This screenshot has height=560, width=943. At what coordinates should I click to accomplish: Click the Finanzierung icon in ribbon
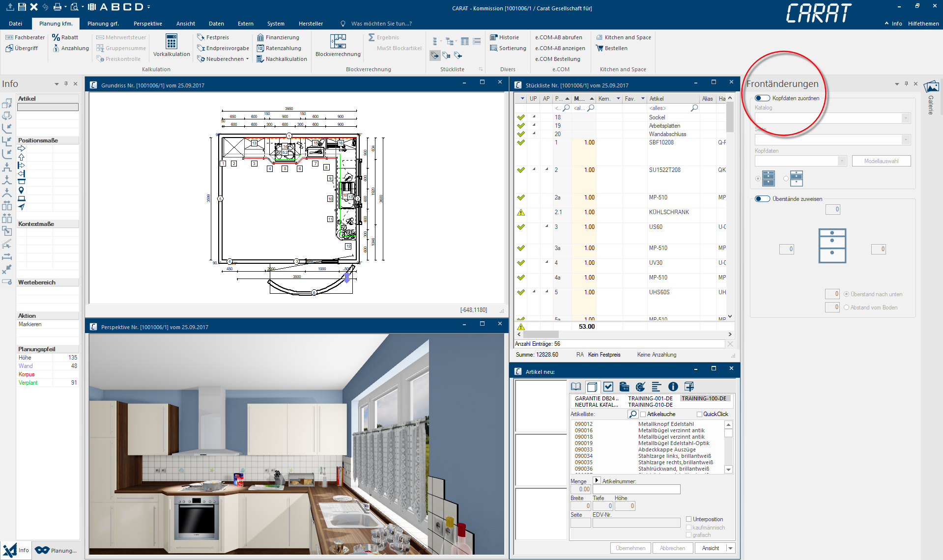click(260, 37)
